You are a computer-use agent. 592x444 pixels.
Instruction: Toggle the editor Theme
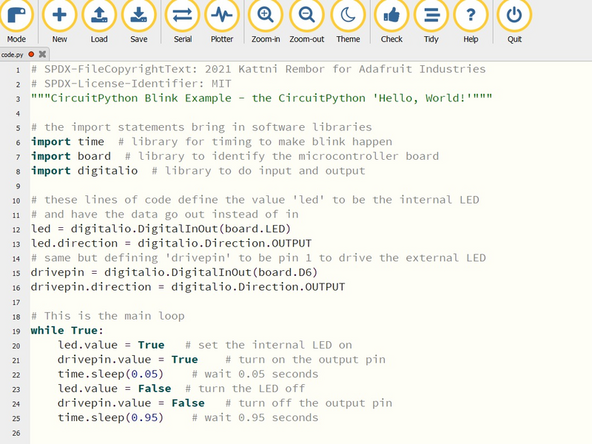(x=348, y=21)
